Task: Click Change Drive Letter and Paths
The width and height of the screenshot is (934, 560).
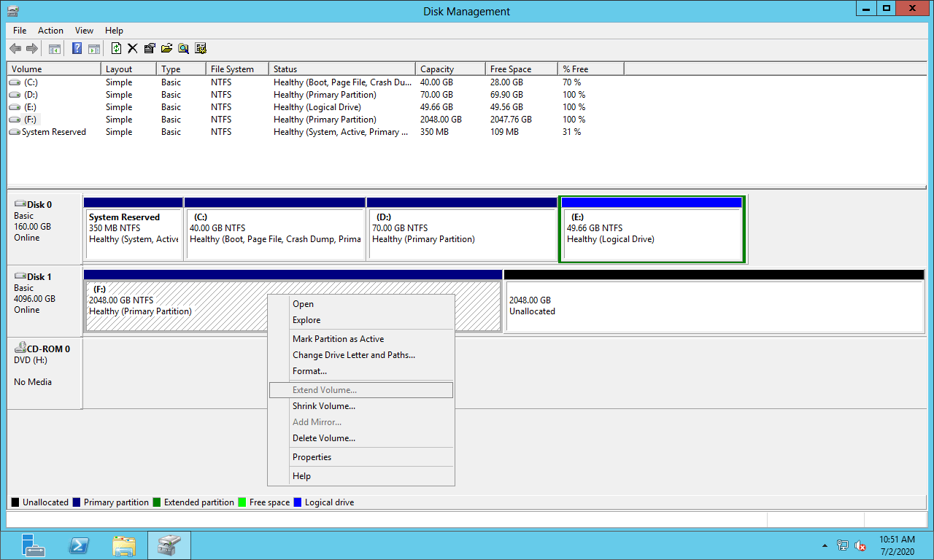Action: (353, 355)
